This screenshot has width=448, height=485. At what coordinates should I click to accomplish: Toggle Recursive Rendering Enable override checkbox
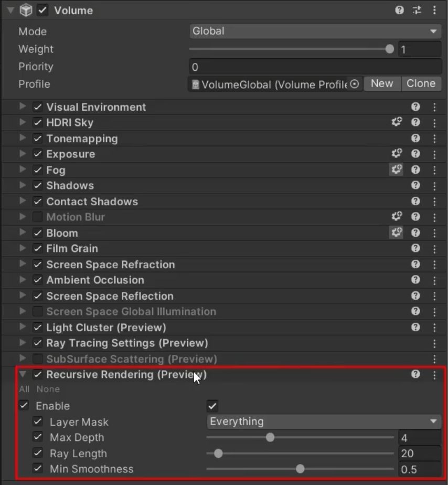tap(24, 406)
